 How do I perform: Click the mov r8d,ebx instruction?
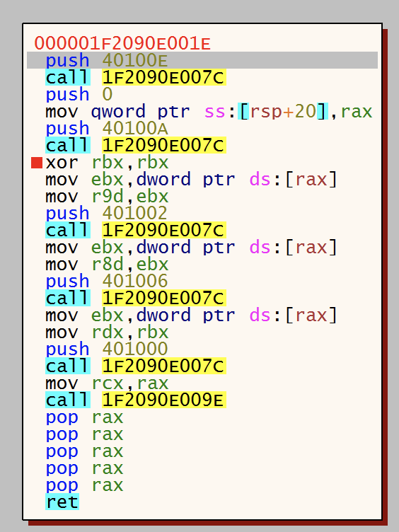pyautogui.click(x=107, y=264)
